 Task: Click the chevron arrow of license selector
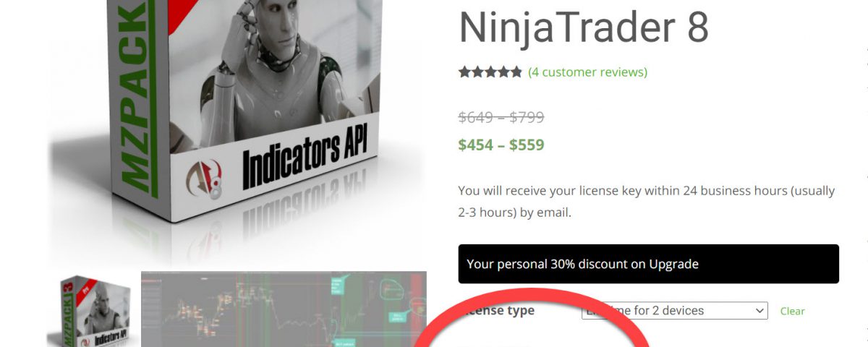(x=759, y=311)
